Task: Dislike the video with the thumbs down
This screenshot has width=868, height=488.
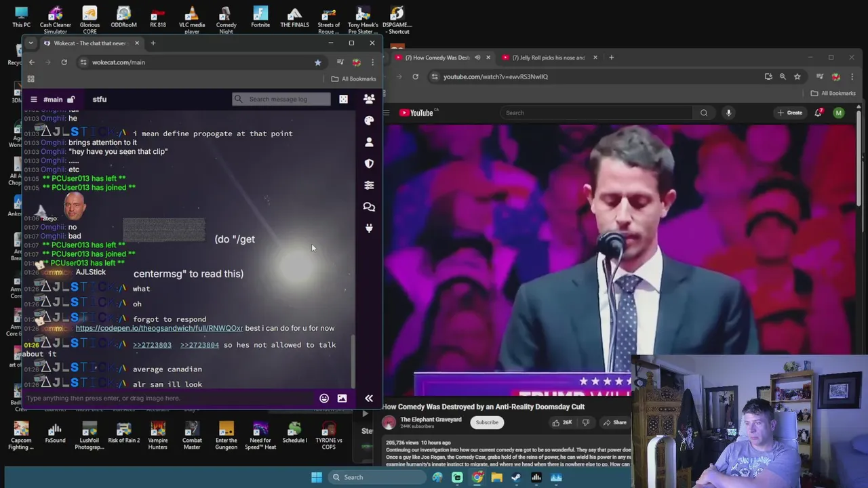Action: click(x=586, y=422)
